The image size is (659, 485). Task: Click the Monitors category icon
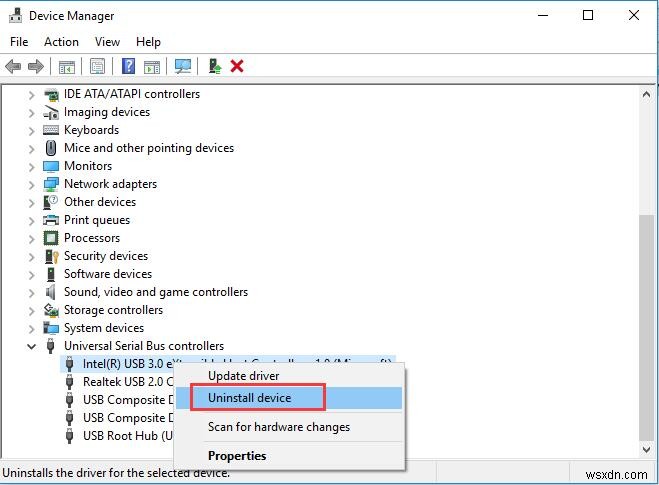[51, 166]
